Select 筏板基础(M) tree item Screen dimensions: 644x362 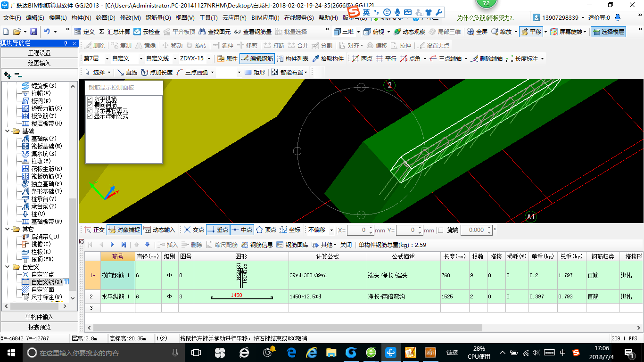pyautogui.click(x=47, y=146)
